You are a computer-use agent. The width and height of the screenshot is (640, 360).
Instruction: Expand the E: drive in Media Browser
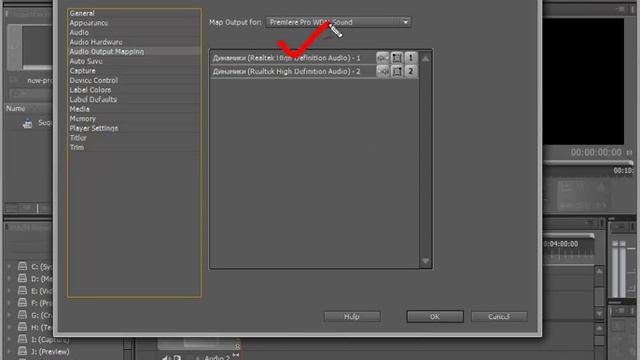[9, 291]
